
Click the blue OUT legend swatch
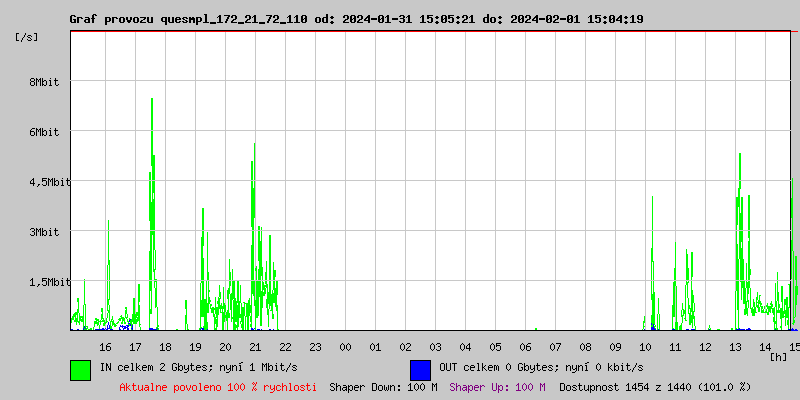[x=420, y=369]
